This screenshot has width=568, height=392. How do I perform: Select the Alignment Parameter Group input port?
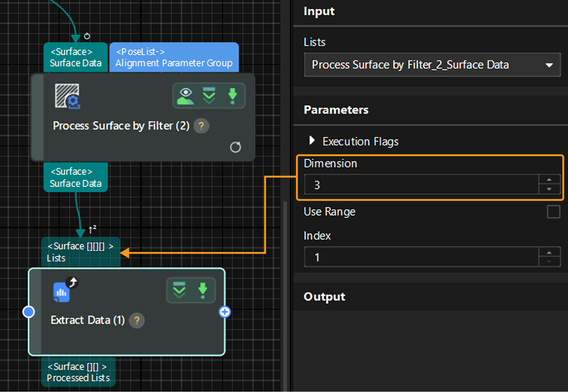[x=174, y=57]
